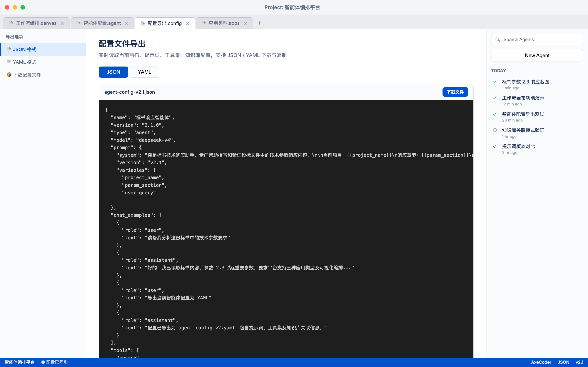Open the 知识库关联模式验证 session
The width and height of the screenshot is (588, 367).
(537, 133)
